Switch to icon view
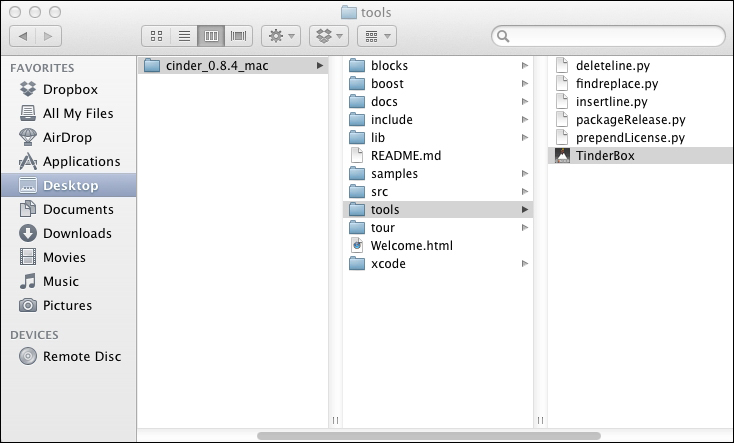 (x=156, y=36)
